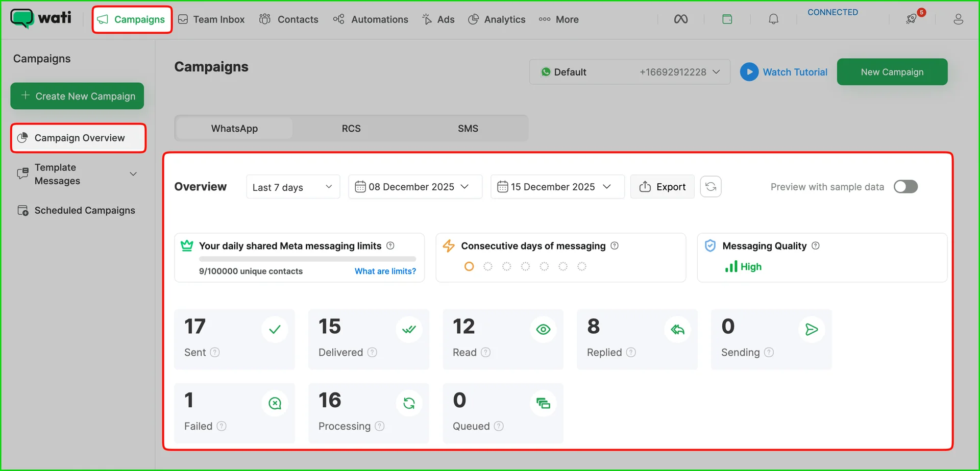Open the Last 7 days dropdown
Viewport: 980px width, 471px height.
293,187
